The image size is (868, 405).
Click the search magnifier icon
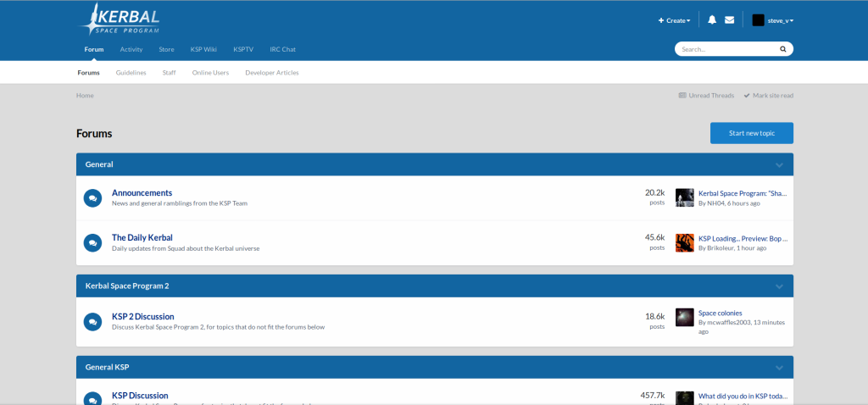pos(782,49)
